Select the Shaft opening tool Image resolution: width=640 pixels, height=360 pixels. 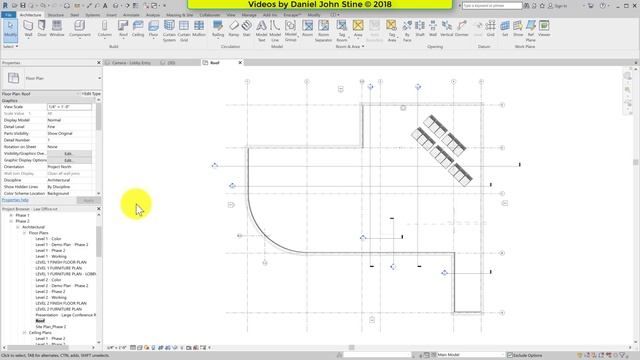[x=420, y=29]
